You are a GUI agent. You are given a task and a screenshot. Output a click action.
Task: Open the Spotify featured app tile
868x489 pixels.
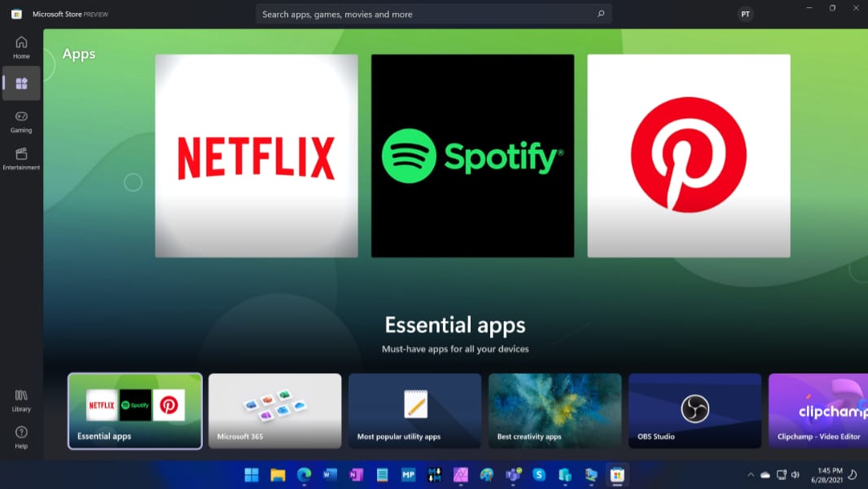pyautogui.click(x=472, y=156)
